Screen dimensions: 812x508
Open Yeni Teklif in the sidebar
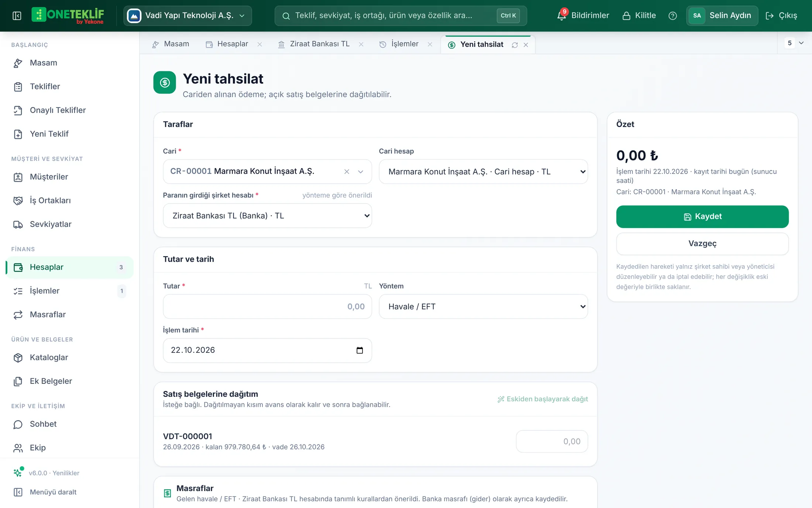(x=69, y=134)
